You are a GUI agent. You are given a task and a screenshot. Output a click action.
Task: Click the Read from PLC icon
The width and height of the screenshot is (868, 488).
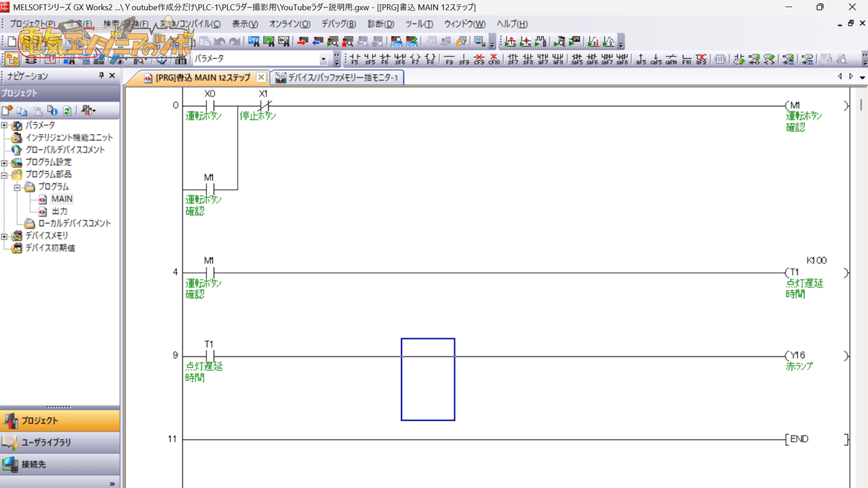coord(317,41)
